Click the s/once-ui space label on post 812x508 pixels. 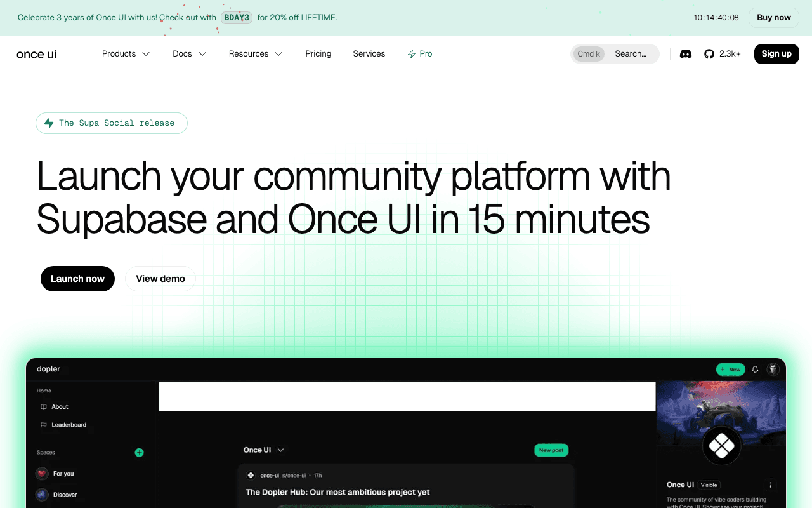pos(294,475)
